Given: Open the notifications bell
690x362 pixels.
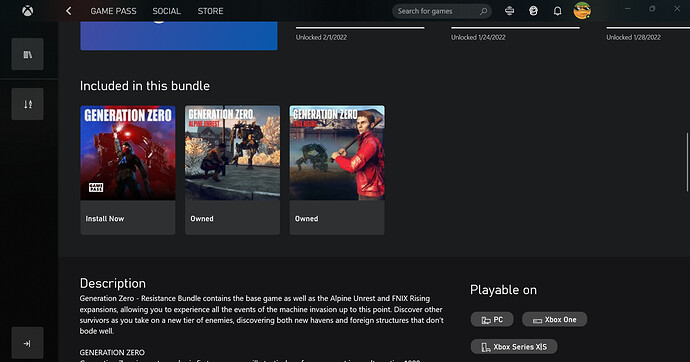Looking at the screenshot, I should pos(557,11).
